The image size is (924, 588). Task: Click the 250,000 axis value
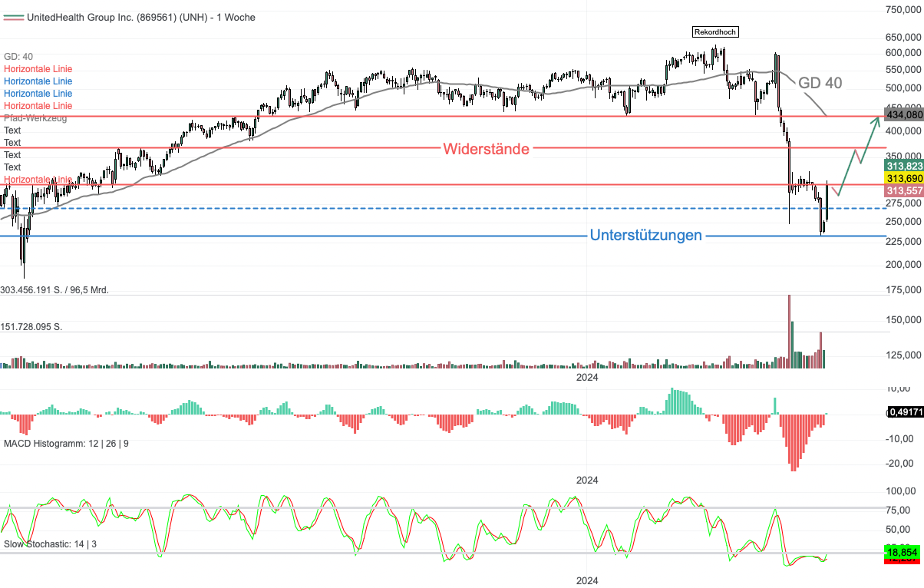903,222
